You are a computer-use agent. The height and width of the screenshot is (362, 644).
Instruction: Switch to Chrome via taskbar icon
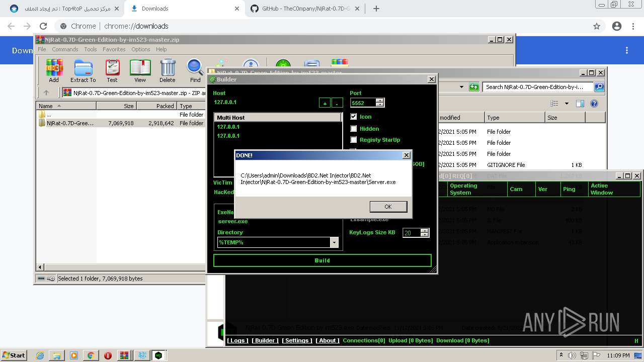(x=91, y=355)
